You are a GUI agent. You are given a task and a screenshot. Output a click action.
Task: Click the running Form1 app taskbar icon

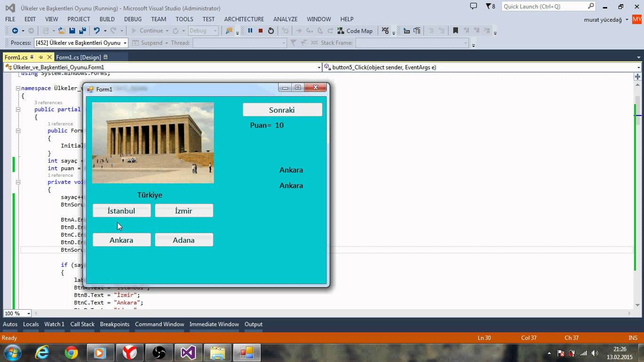(x=247, y=353)
